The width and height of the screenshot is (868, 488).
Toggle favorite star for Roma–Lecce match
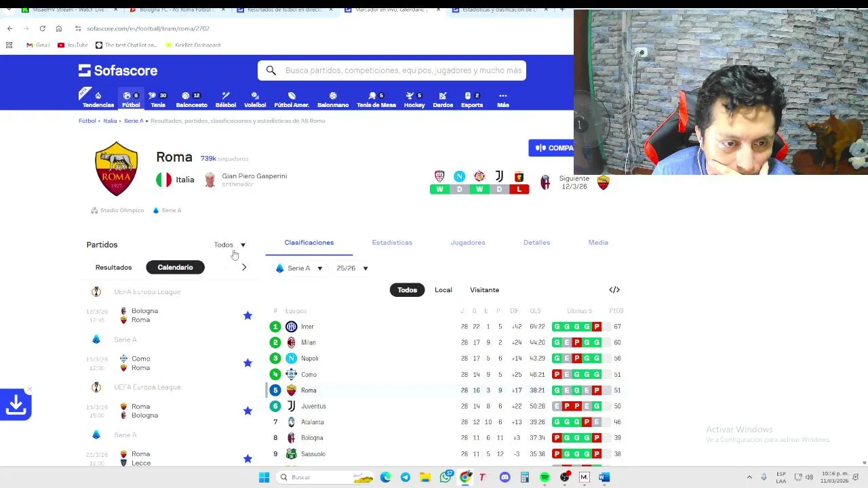[248, 458]
